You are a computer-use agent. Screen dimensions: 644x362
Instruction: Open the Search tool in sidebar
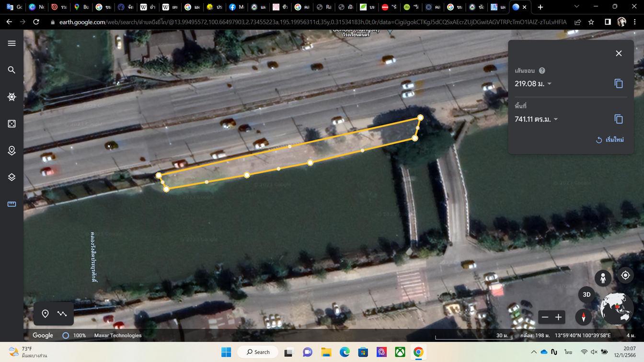[12, 70]
